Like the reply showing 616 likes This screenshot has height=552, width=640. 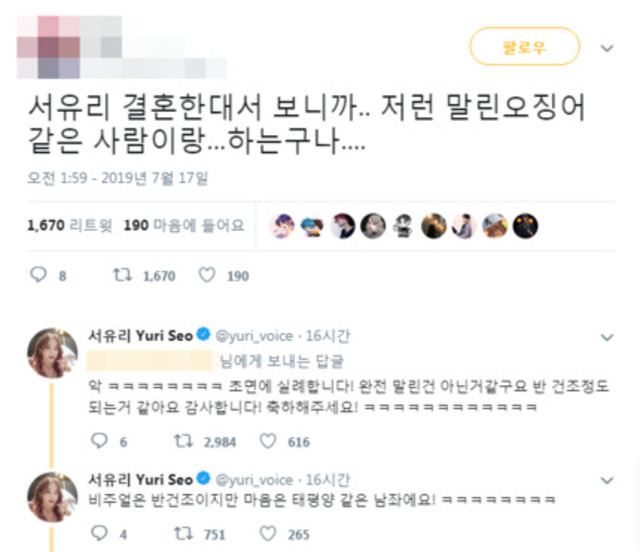click(268, 441)
